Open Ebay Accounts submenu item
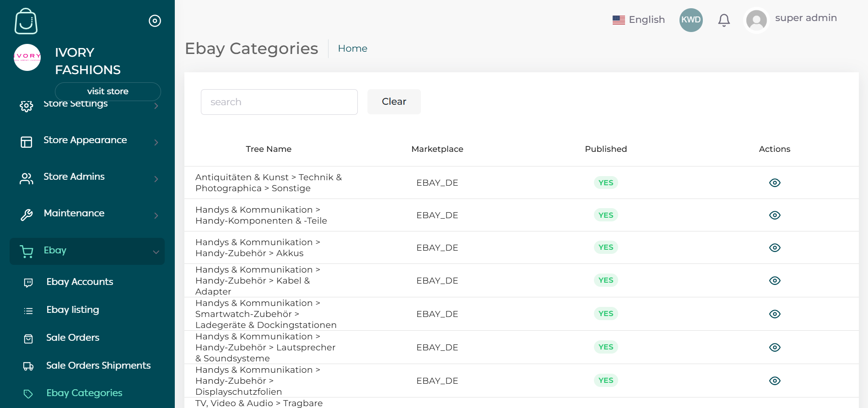 80,282
